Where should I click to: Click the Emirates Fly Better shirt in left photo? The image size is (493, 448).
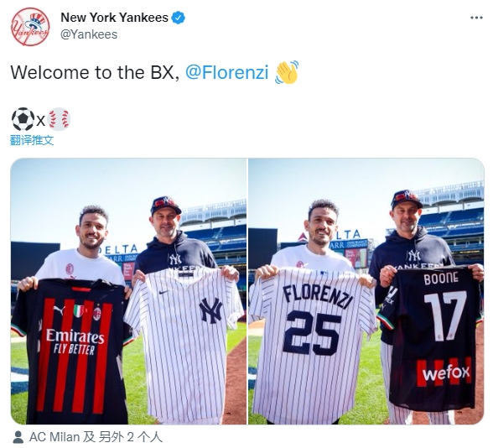[70, 351]
